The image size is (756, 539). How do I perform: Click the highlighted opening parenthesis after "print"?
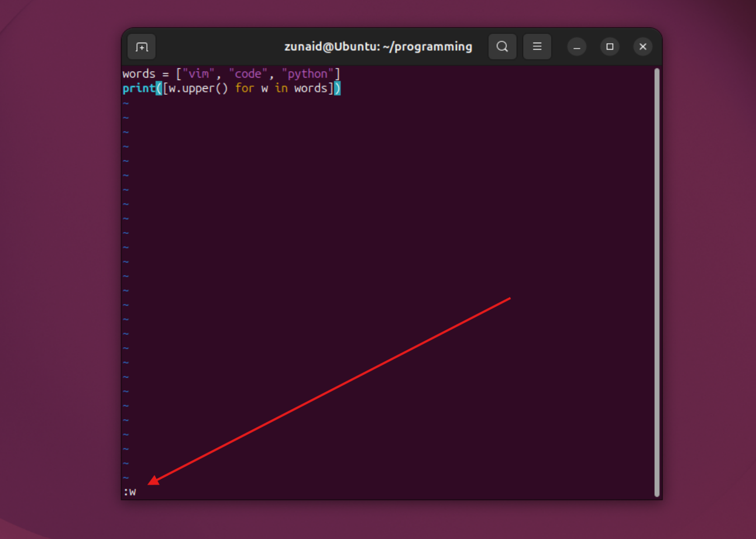(159, 89)
